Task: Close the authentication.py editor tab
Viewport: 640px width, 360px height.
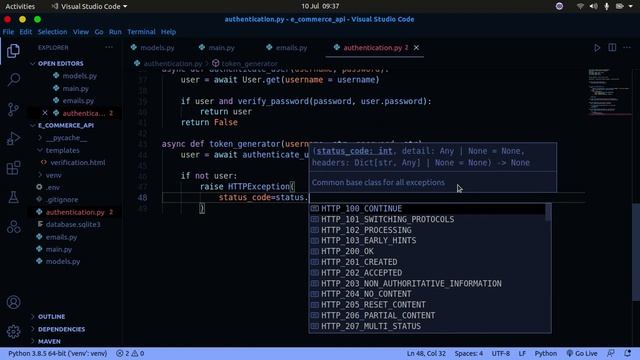Action: (x=416, y=48)
